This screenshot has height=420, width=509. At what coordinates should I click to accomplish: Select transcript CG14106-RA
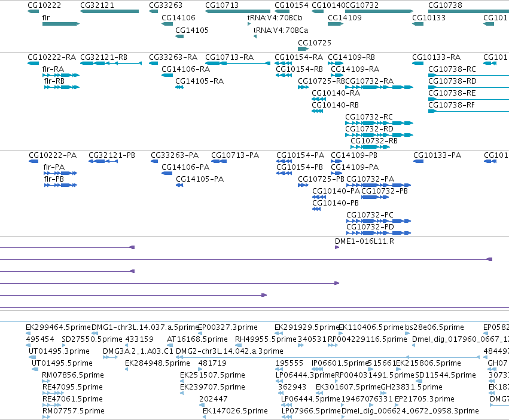click(x=185, y=69)
